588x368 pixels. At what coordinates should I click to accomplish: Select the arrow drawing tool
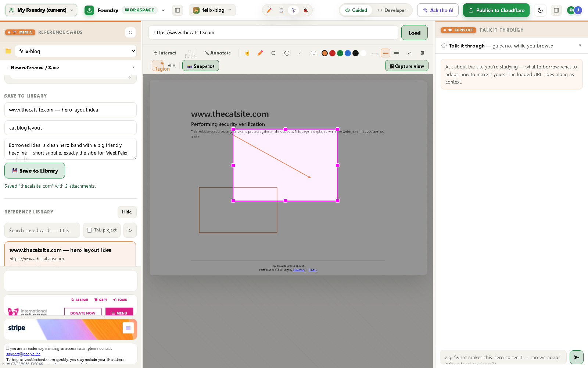point(300,53)
